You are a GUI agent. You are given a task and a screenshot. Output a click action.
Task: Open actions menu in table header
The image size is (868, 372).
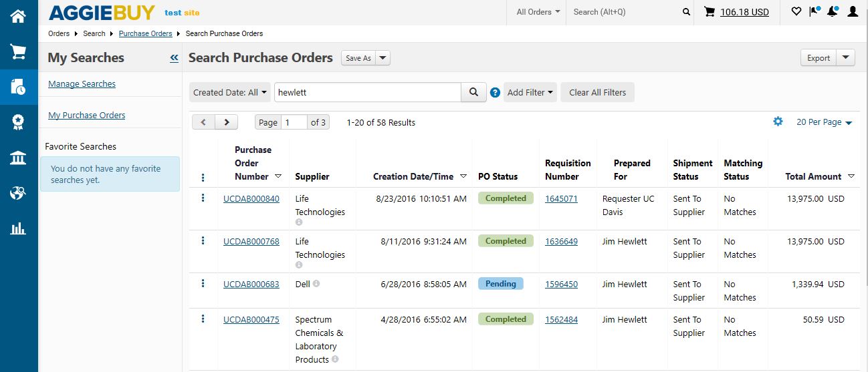pos(203,178)
